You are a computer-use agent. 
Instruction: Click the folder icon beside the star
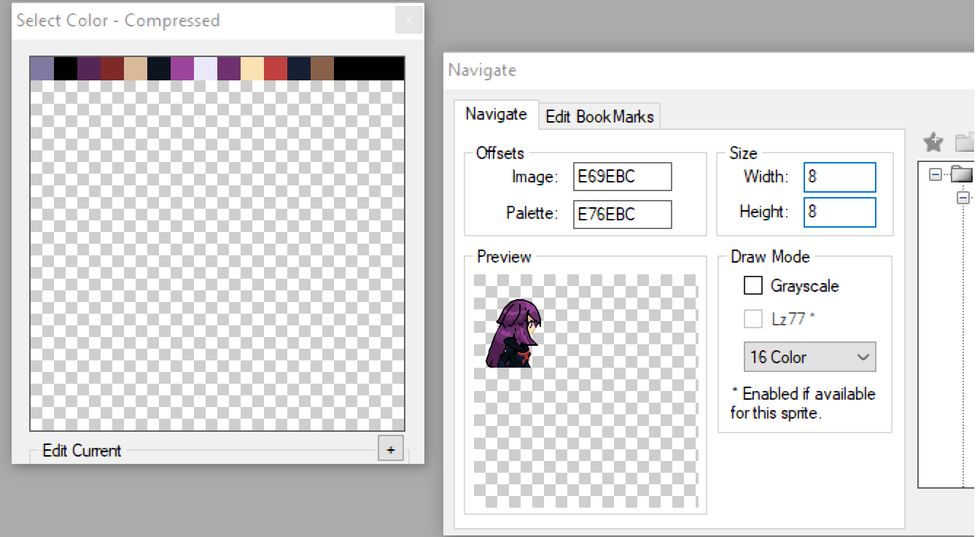click(x=965, y=142)
